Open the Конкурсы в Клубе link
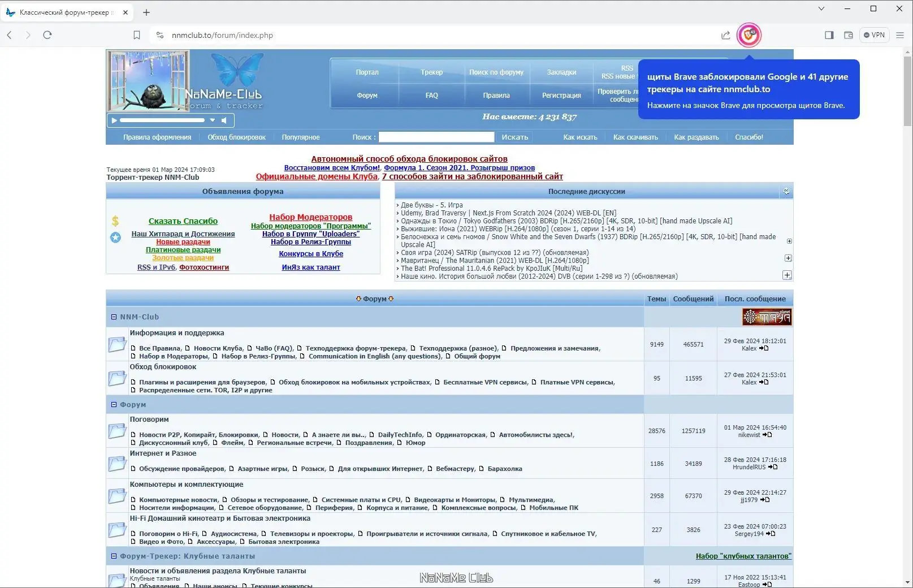This screenshot has width=913, height=588. pyautogui.click(x=311, y=254)
